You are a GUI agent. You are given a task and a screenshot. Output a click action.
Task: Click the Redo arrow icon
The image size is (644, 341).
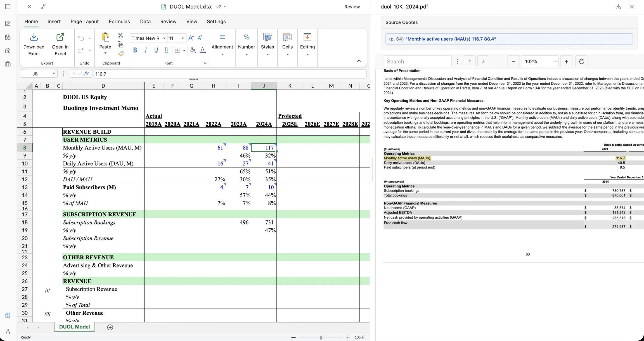click(81, 50)
